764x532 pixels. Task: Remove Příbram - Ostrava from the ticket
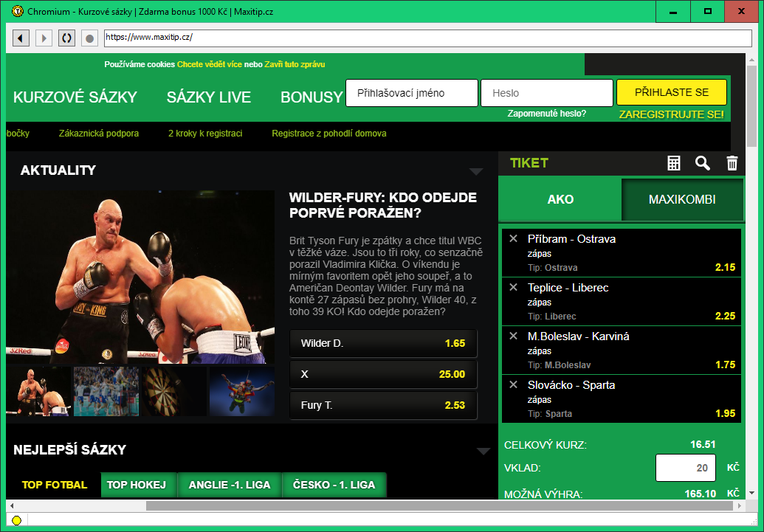click(x=513, y=239)
